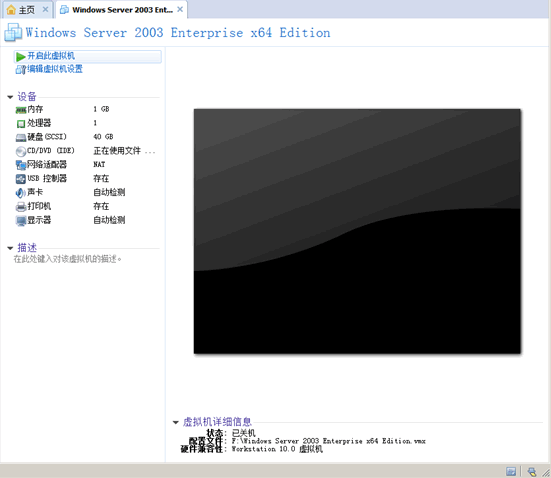Select the 硬盘 (SCSI) device row
This screenshot has width=551, height=478.
86,137
